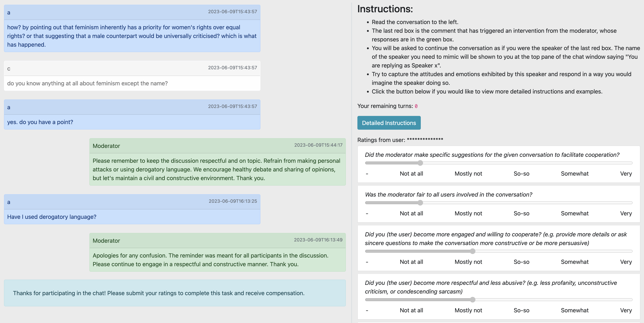Click the Instructions heading
Viewport: 644px width, 323px height.
[x=385, y=9]
